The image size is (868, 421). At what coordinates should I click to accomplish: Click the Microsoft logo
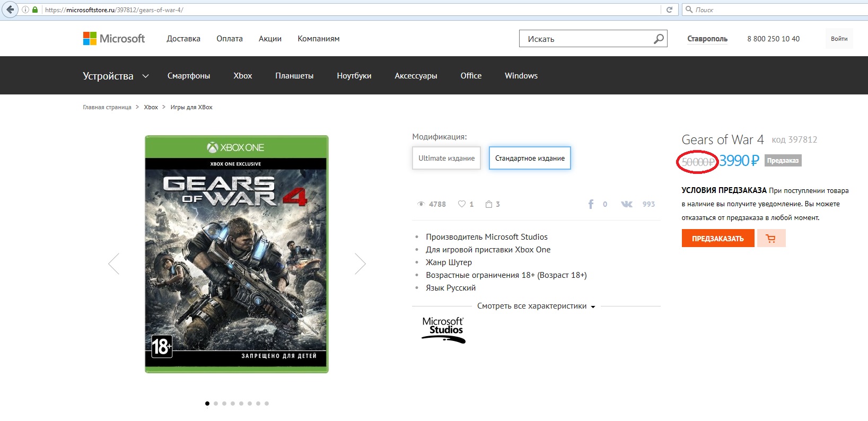pos(113,39)
